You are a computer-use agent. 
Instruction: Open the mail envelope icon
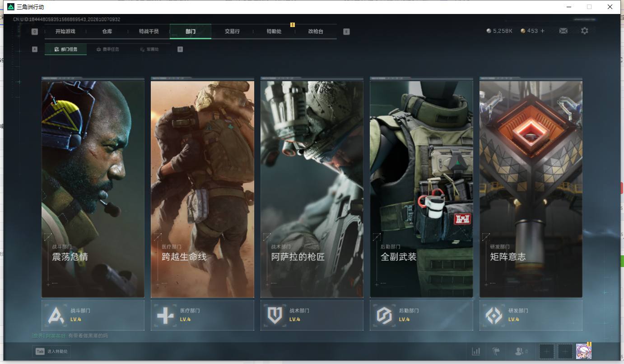[563, 31]
